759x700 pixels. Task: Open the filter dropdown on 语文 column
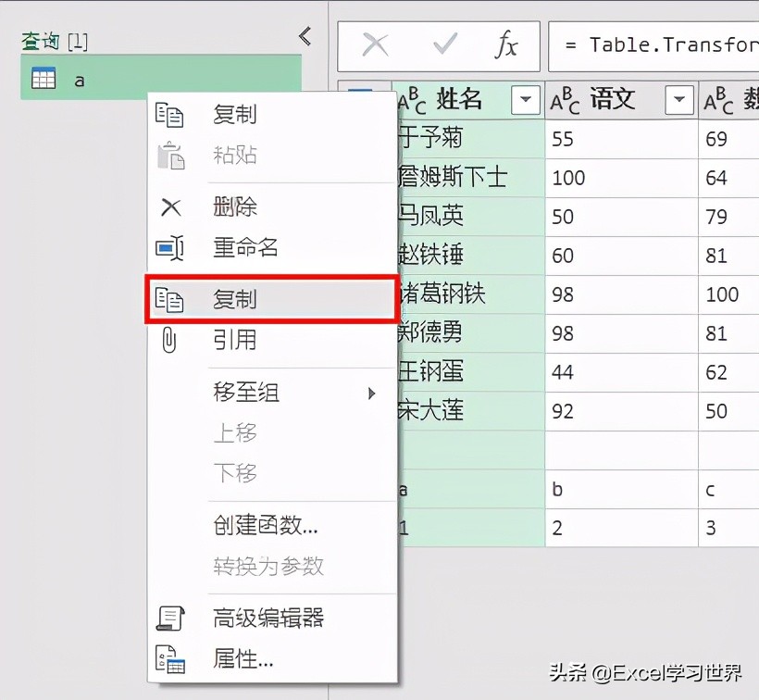[x=679, y=99]
